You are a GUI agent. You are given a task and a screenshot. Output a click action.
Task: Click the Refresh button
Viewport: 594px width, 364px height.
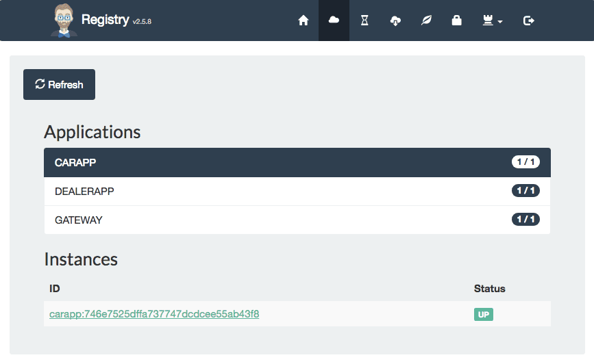59,84
